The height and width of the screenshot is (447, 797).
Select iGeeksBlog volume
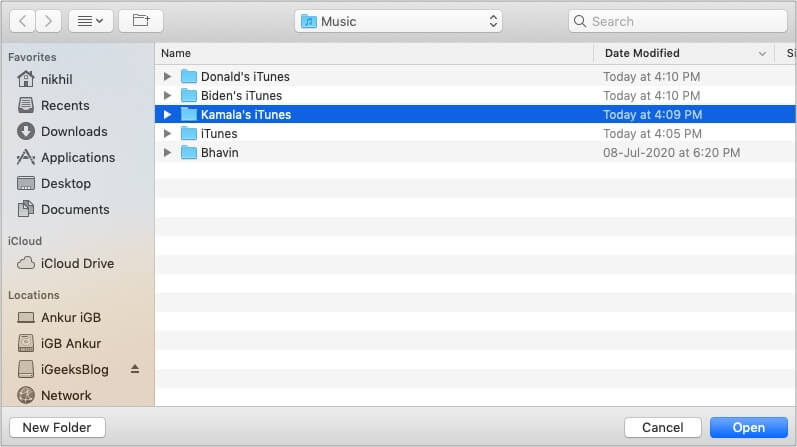74,370
